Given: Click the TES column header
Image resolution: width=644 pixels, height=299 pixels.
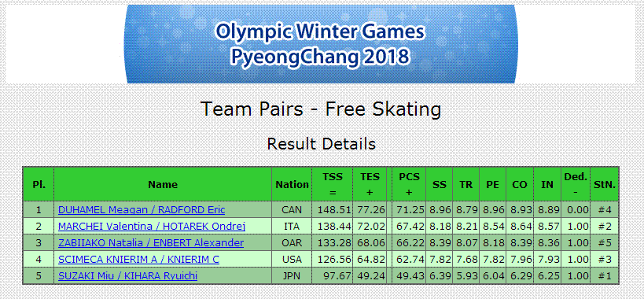Looking at the screenshot, I should (x=370, y=184).
